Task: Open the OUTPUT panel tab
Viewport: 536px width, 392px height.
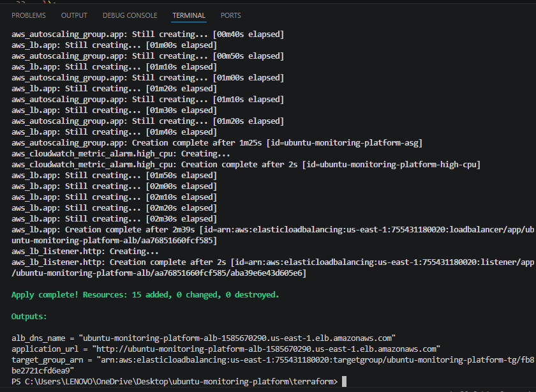Action: [x=74, y=15]
